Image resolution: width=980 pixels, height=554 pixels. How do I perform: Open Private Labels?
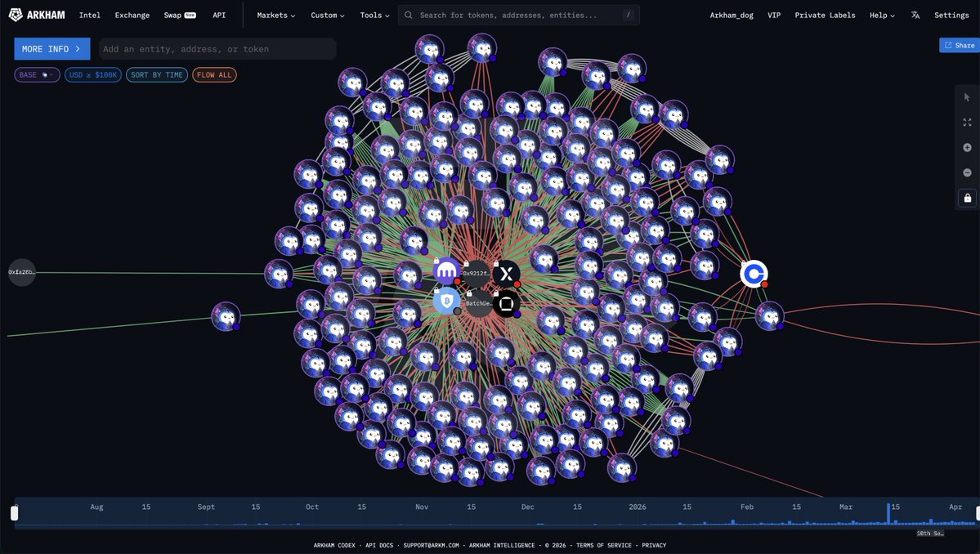(x=825, y=15)
